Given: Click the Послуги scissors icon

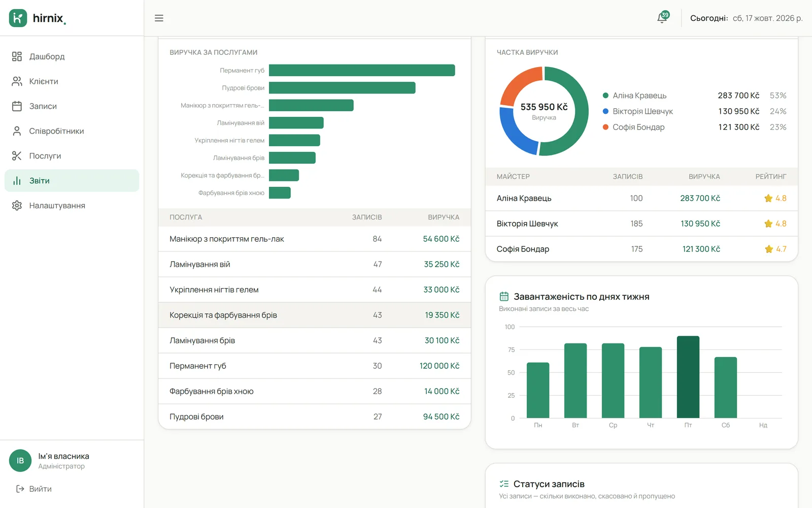Looking at the screenshot, I should tap(17, 156).
